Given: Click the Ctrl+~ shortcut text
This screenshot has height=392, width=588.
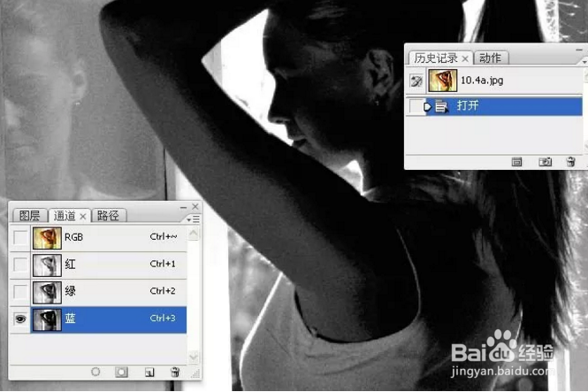Looking at the screenshot, I should (164, 236).
